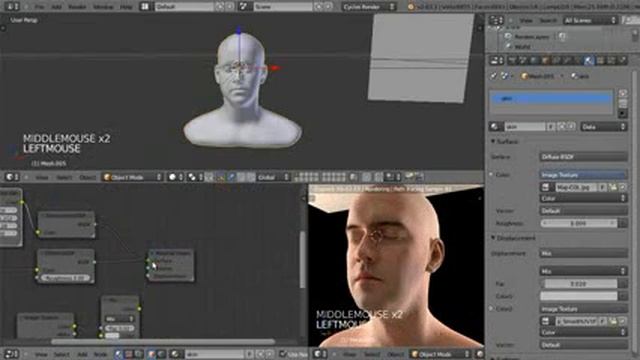This screenshot has width=640, height=360.
Task: Switch to Modifiers properties tab
Action: [567, 60]
